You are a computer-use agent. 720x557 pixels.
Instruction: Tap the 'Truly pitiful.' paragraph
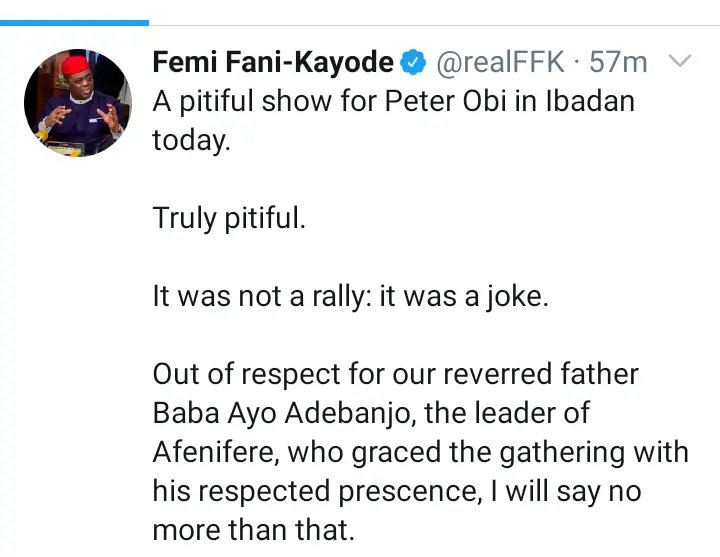(229, 218)
